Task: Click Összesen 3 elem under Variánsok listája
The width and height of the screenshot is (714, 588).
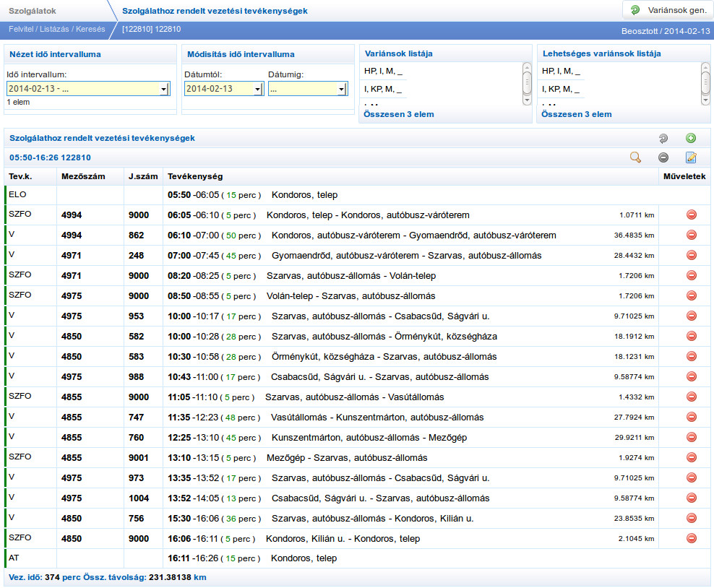Action: coord(398,114)
